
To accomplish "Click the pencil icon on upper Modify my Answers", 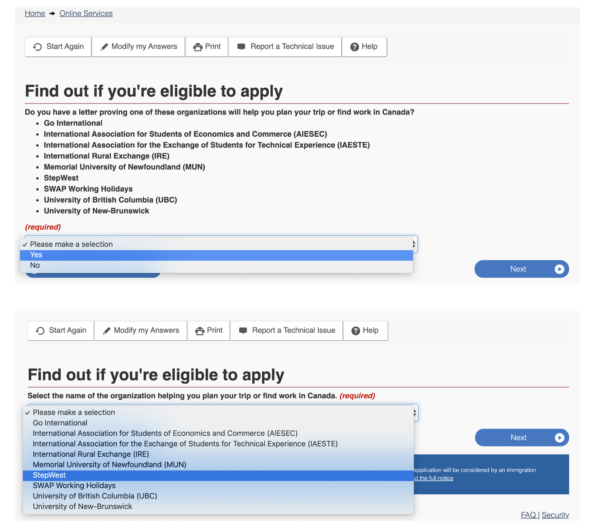I will pos(104,47).
